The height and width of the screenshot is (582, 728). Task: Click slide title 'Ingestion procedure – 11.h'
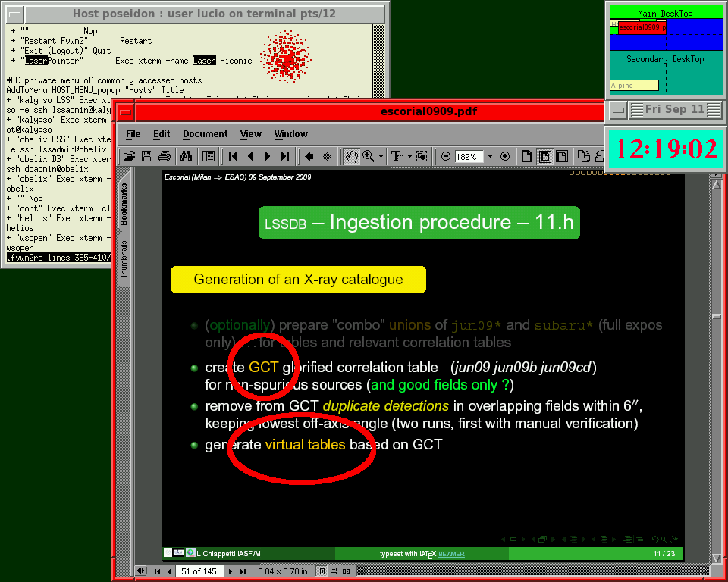[452, 222]
